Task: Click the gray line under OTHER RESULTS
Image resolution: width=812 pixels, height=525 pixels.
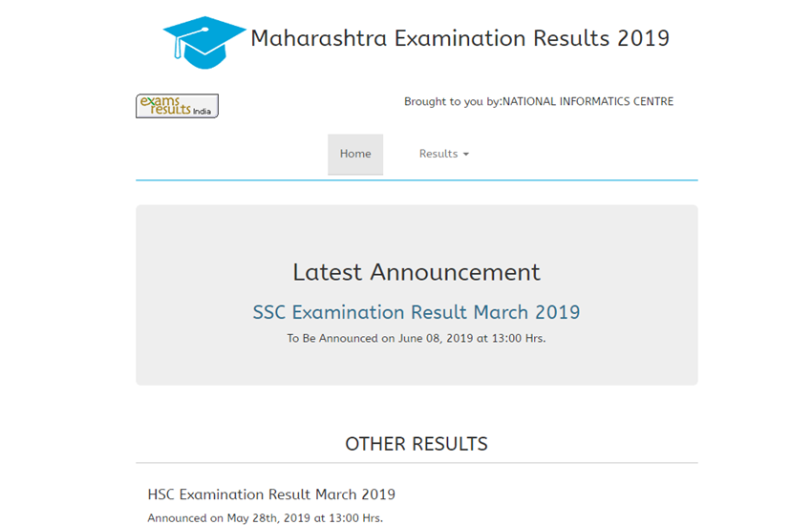Action: [x=416, y=463]
